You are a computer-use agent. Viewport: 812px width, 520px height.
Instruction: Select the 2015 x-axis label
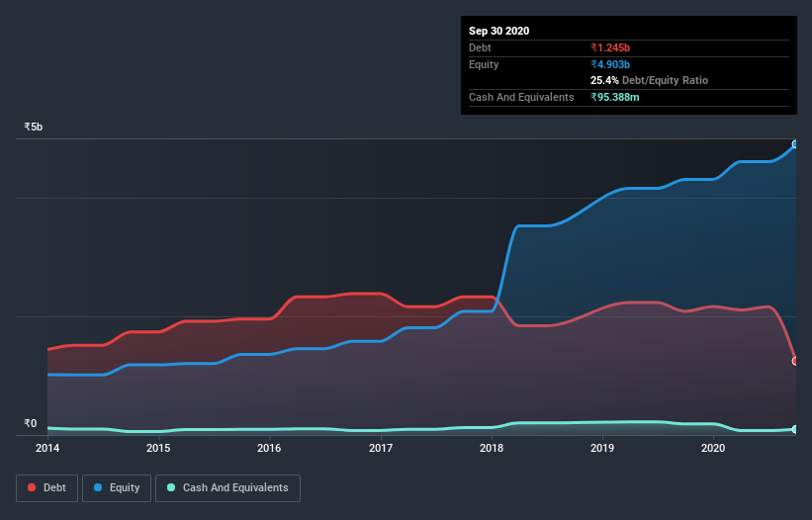click(x=158, y=448)
